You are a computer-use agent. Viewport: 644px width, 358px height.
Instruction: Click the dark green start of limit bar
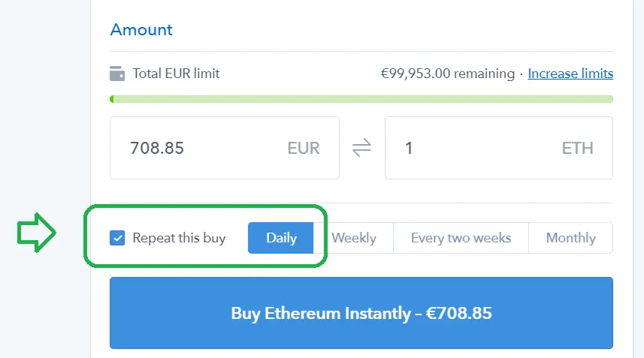click(x=112, y=99)
